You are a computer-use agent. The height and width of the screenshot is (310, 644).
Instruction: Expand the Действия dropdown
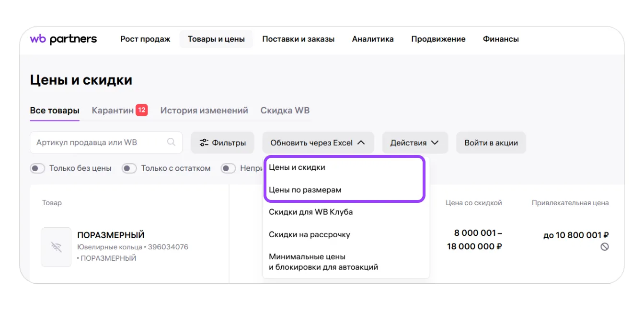click(414, 143)
